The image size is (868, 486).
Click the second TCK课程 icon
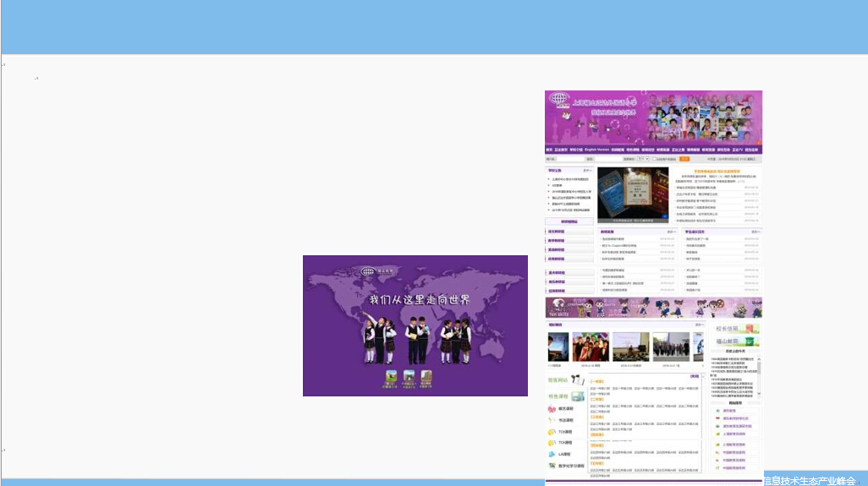point(552,443)
